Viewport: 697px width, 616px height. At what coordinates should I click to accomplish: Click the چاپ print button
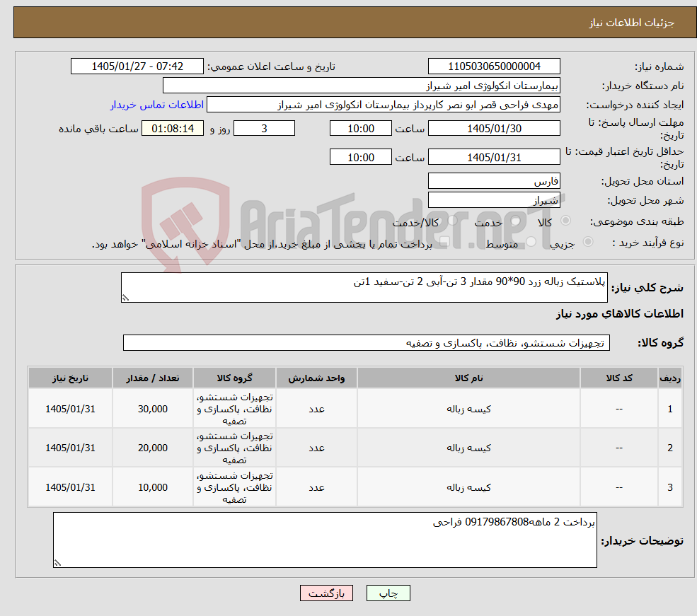388,593
